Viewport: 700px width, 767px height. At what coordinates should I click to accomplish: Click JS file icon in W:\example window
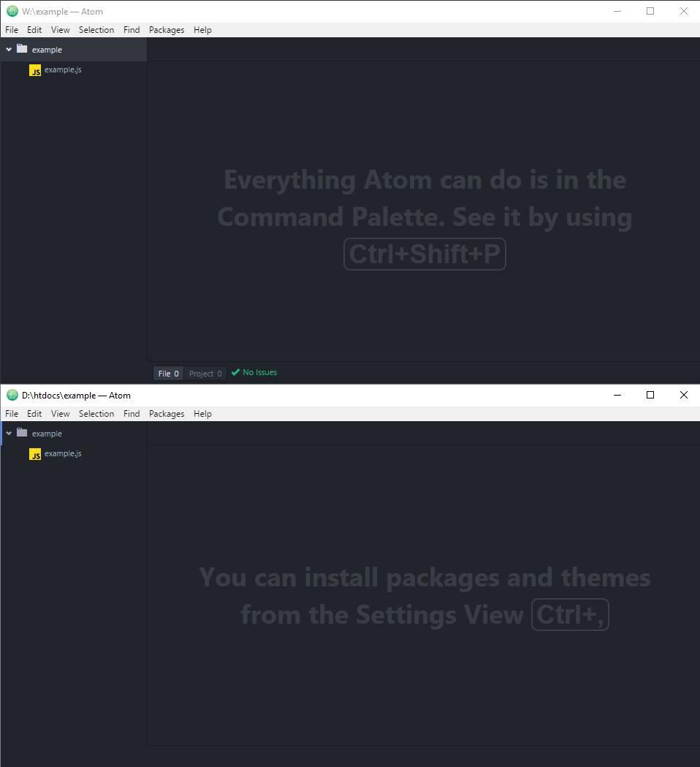click(x=35, y=70)
